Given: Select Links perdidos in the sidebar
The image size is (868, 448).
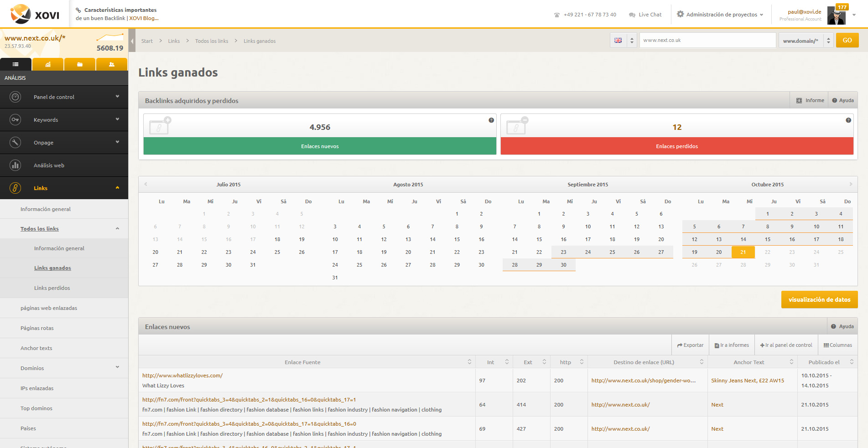Looking at the screenshot, I should pos(52,288).
